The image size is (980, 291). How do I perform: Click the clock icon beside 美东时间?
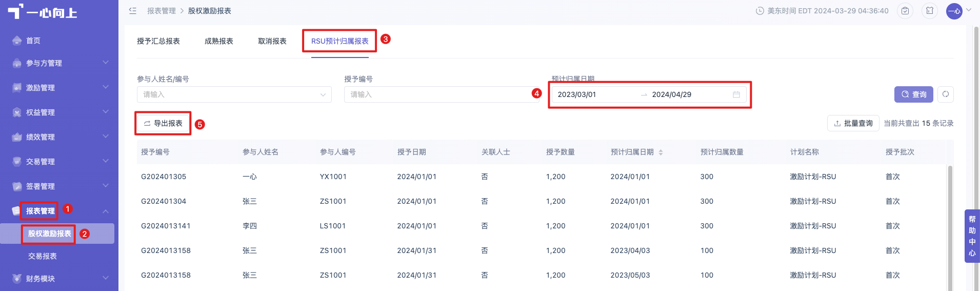(x=760, y=11)
